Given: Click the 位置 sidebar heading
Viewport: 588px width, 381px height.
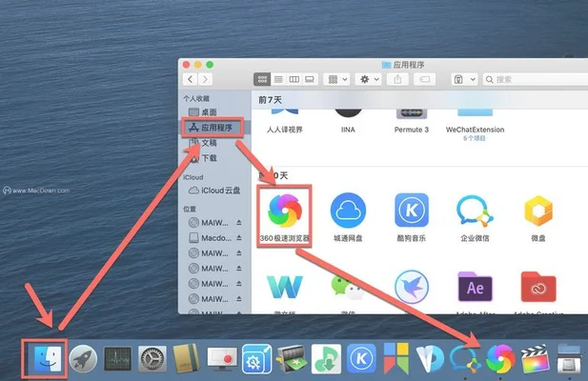Looking at the screenshot, I should [190, 209].
